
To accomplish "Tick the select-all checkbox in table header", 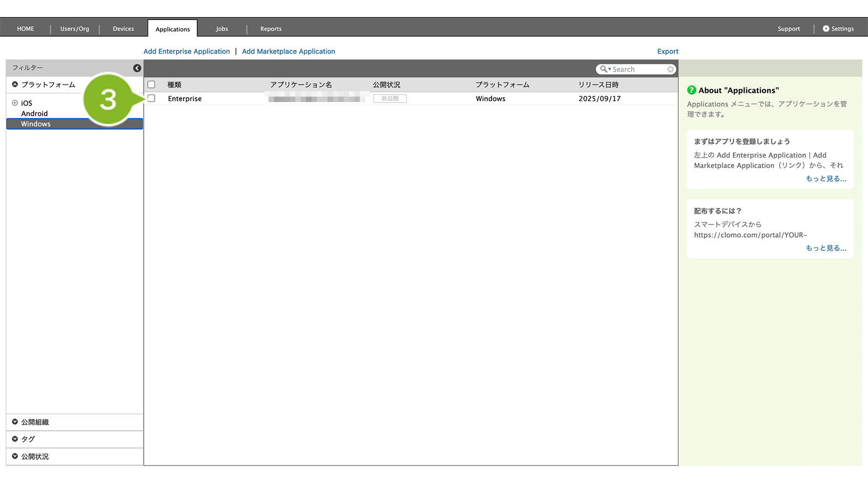I will pos(151,84).
